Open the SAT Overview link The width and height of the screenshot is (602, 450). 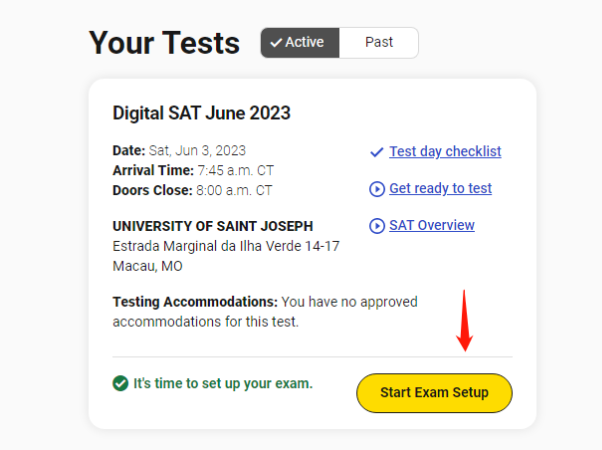click(x=432, y=226)
